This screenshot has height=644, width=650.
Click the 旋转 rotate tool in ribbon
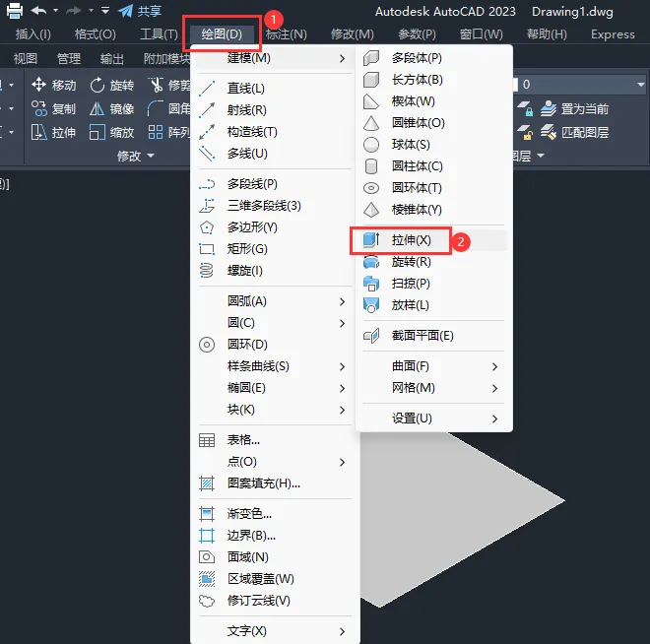point(112,85)
